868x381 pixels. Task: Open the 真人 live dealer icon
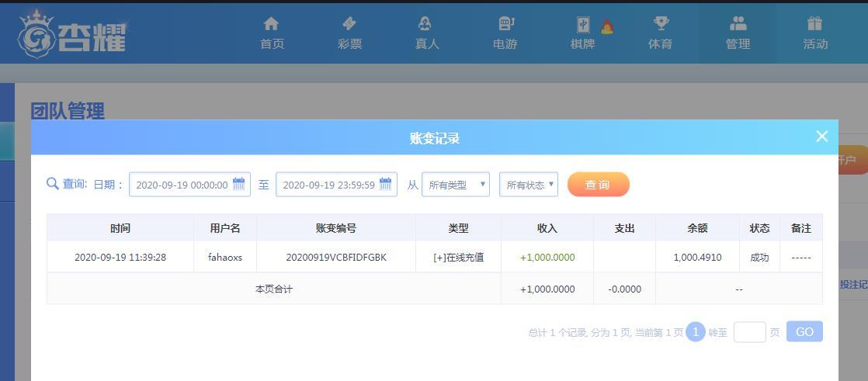pos(425,24)
